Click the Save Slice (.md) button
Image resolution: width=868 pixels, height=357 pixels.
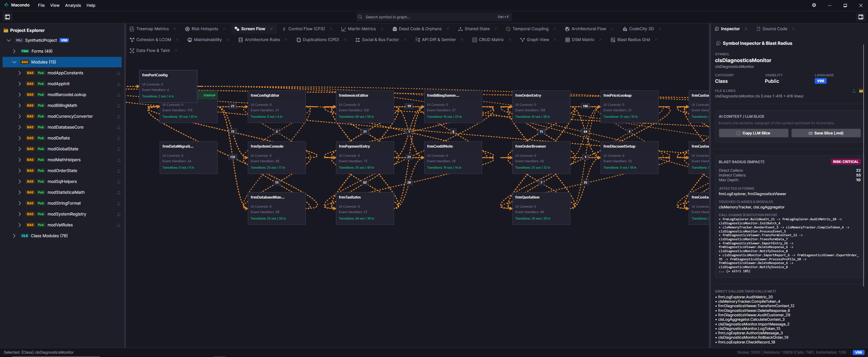[x=826, y=133]
